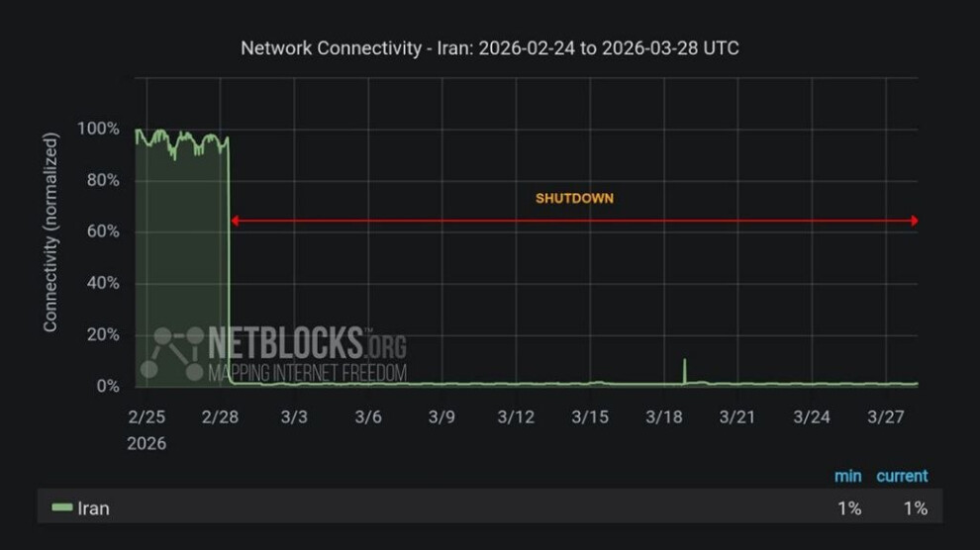Click the right arrowhead of the red shutdown line
Image resolution: width=980 pixels, height=550 pixels.
914,221
